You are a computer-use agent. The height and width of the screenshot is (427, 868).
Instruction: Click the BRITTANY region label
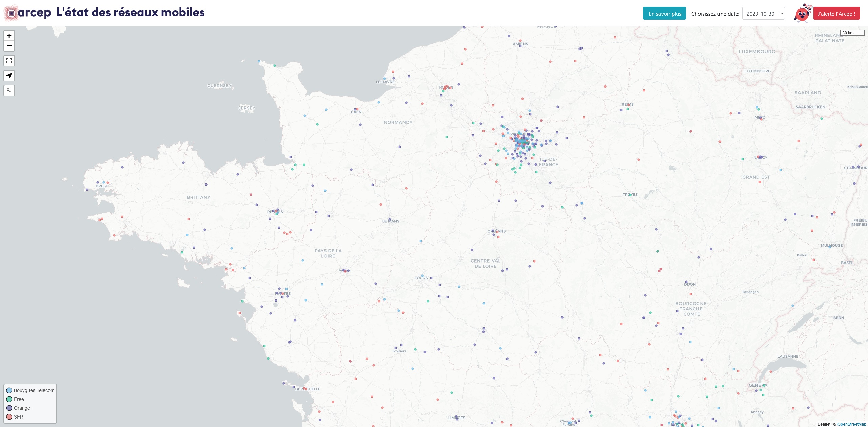tap(198, 197)
